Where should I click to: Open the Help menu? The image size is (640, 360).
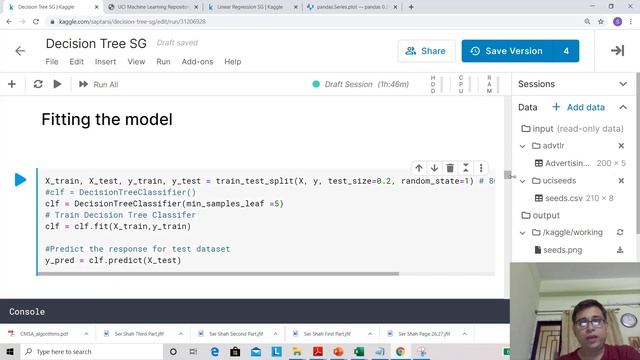click(x=233, y=62)
